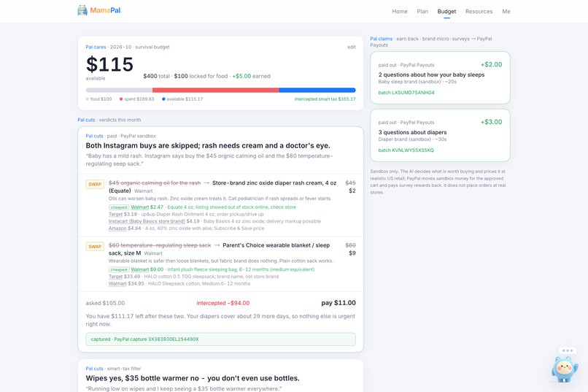588x392 pixels.
Task: Click the blue available segment of budget bar
Action: click(317, 90)
